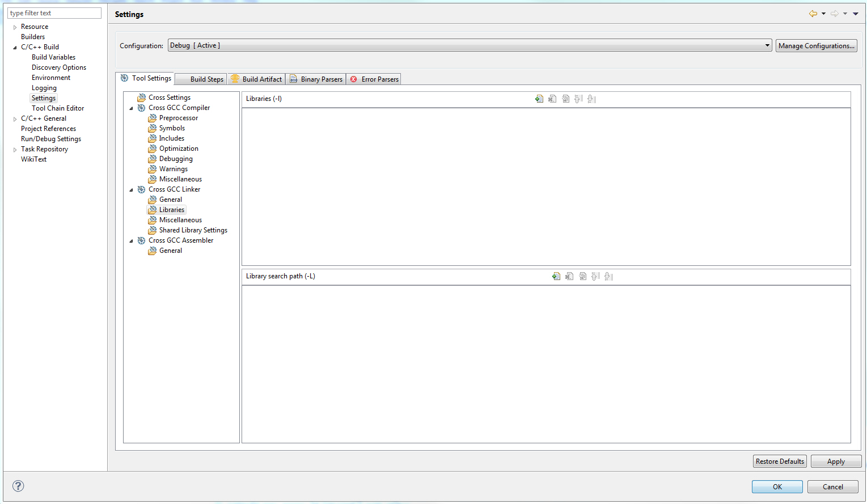Screen dimensions: 867x504
Task: Open Tool Chain Editor page
Action: tap(58, 108)
